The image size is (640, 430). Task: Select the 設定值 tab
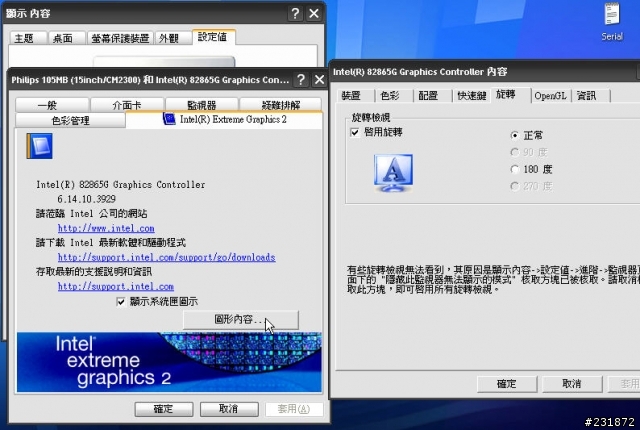point(213,37)
